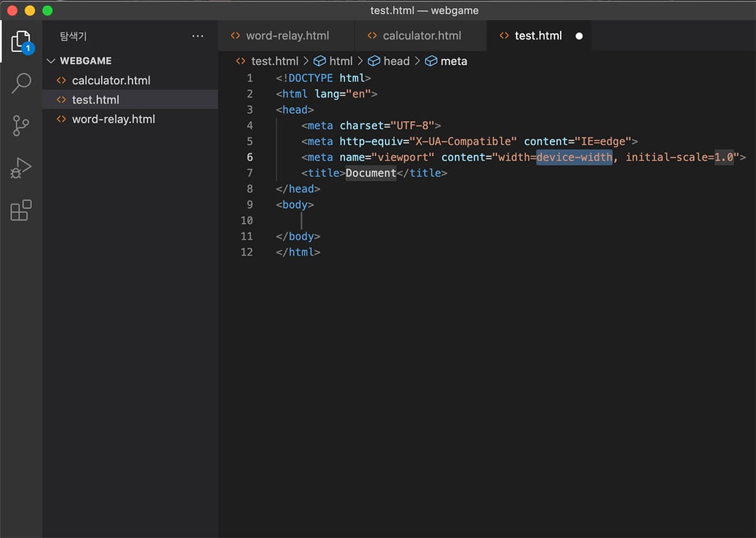Screen dimensions: 756x538
Task: Click the unsaved changes dot on test.html tab
Action: click(578, 36)
